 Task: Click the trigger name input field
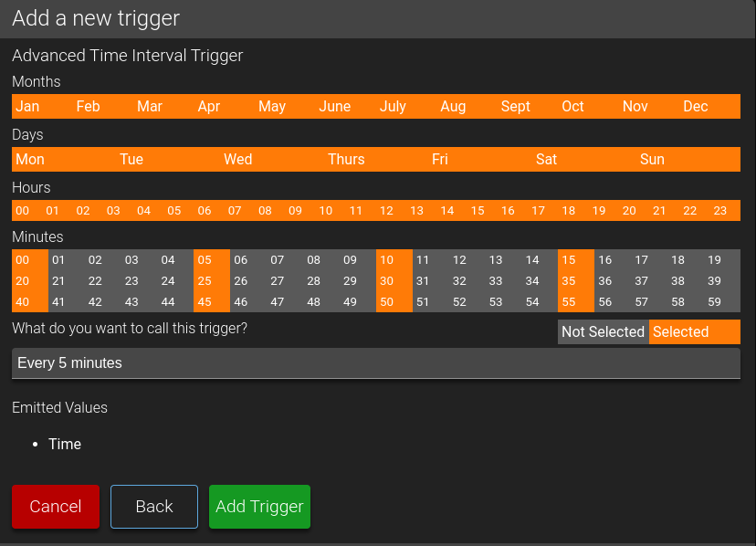click(x=375, y=363)
